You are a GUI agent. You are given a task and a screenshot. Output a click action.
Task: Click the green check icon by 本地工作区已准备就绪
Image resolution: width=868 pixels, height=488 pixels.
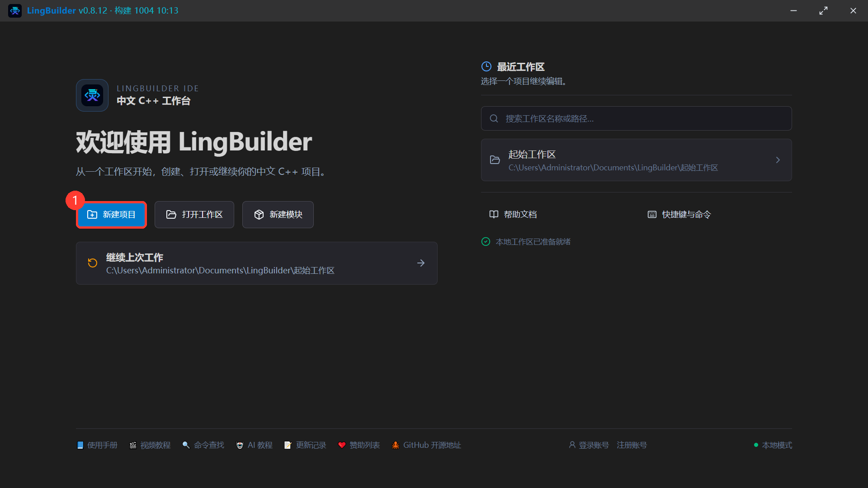click(486, 242)
